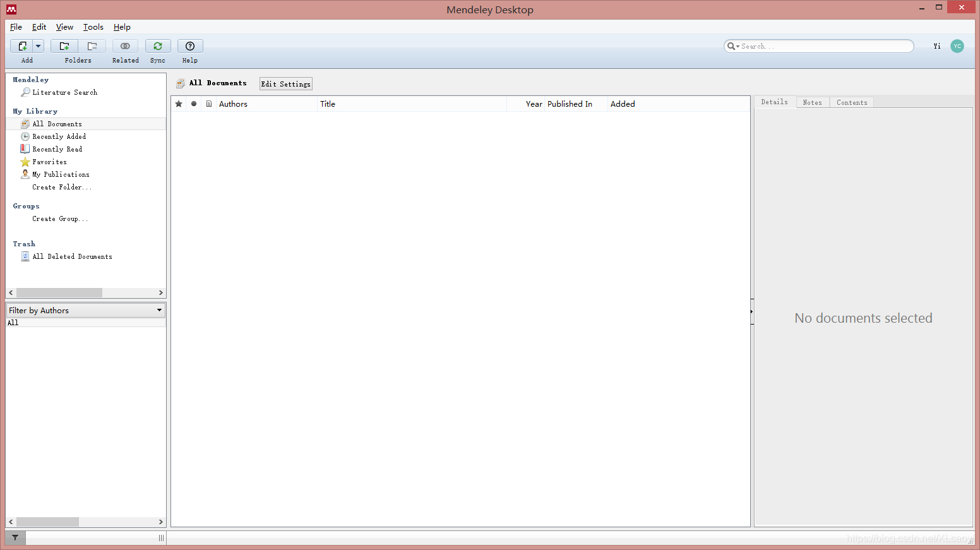The height and width of the screenshot is (550, 980).
Task: Click the Sync library icon
Action: [158, 46]
